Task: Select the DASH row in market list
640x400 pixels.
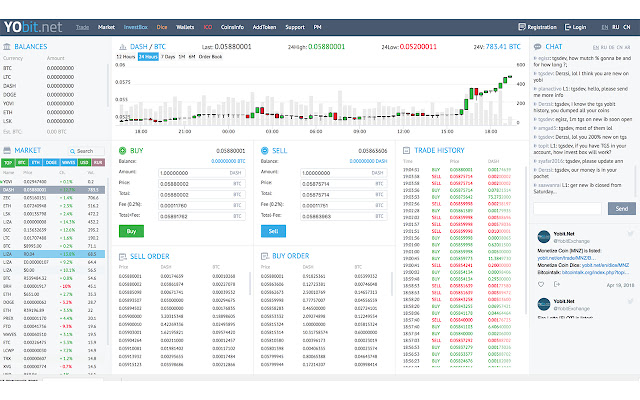Action: [x=53, y=190]
